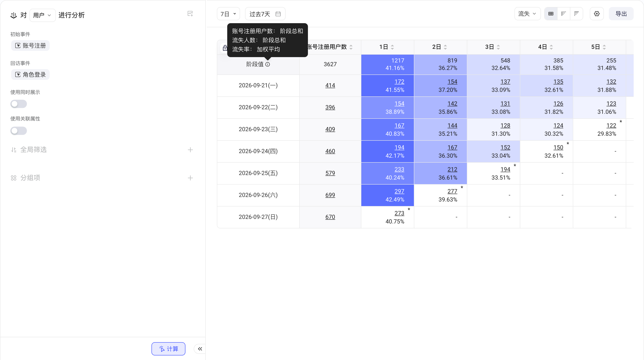Open the 流失 metric dropdown
Screen dimensions: 644x360
click(527, 14)
